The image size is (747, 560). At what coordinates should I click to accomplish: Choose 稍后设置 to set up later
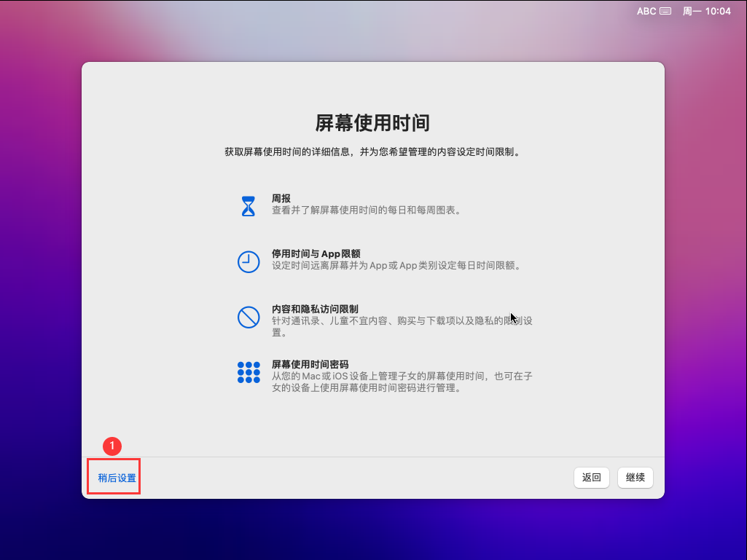[x=117, y=478]
